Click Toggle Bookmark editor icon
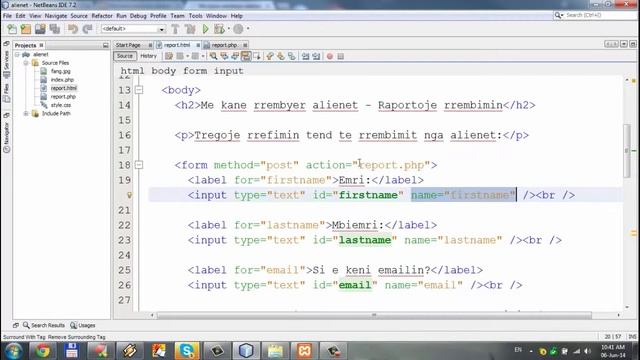Image resolution: width=640 pixels, height=360 pixels. tap(291, 56)
